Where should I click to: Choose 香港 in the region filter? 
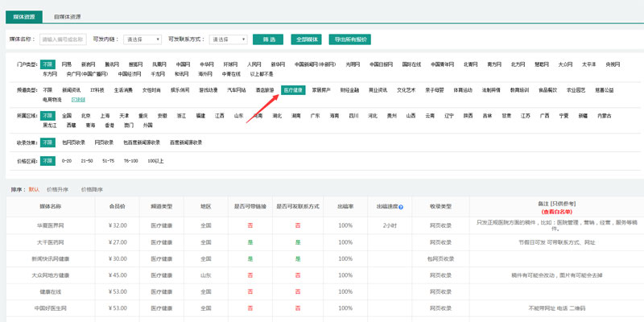[x=109, y=126]
